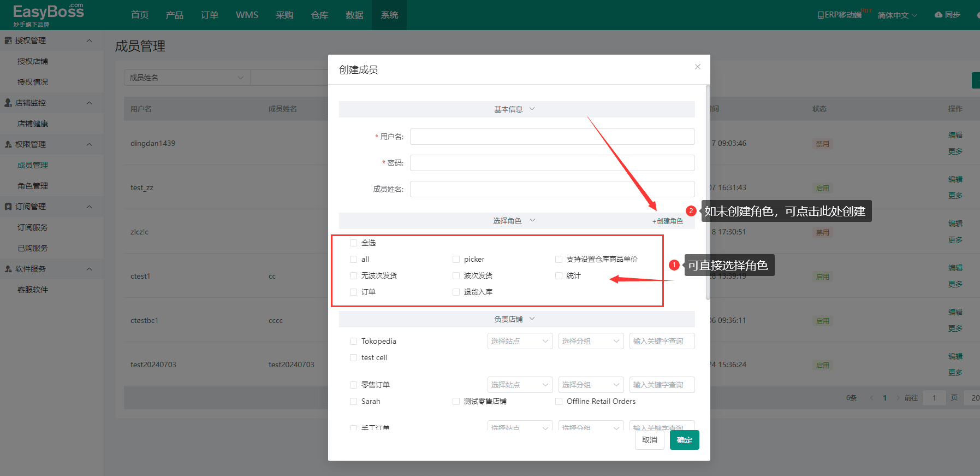Go to next page arrow in pagination

click(898, 398)
